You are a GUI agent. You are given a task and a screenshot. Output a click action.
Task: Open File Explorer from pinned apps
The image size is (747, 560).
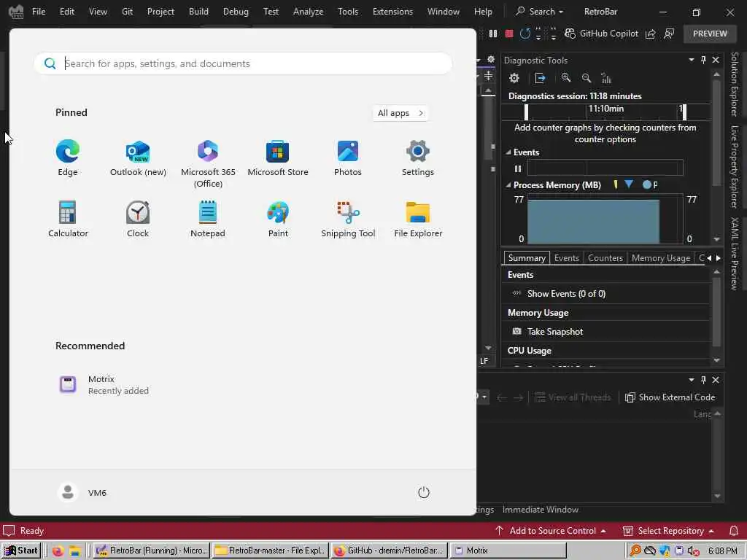pos(418,219)
